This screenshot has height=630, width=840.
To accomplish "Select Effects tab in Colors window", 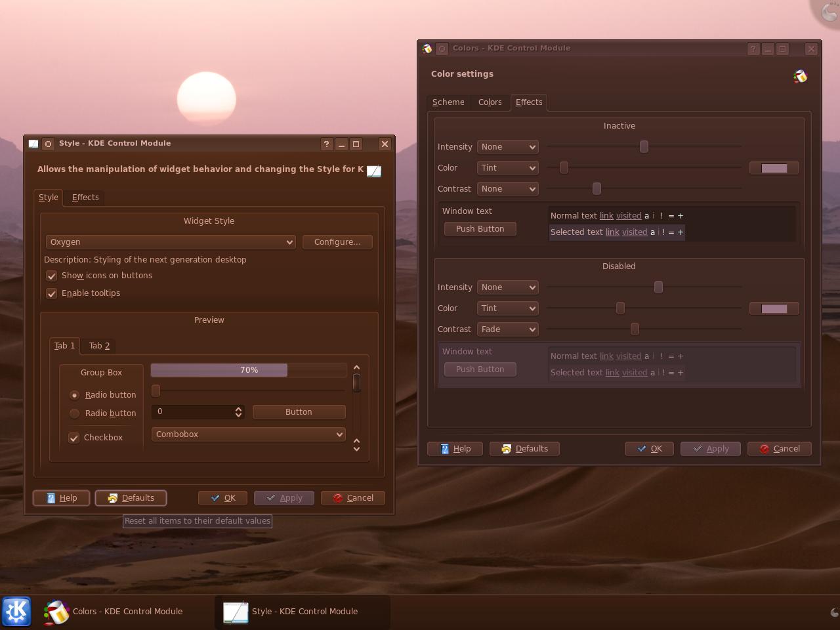I will [x=529, y=102].
